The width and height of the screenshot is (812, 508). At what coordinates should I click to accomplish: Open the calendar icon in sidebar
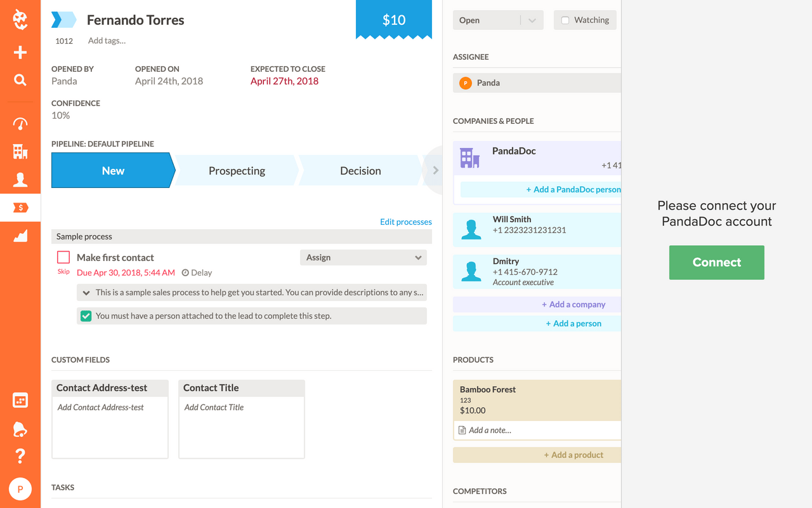pyautogui.click(x=20, y=401)
